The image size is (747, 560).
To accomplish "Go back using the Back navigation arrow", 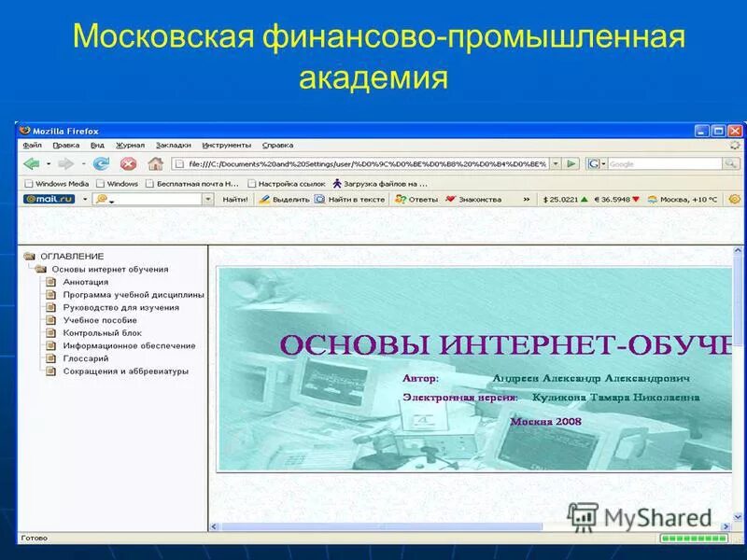I will [31, 161].
